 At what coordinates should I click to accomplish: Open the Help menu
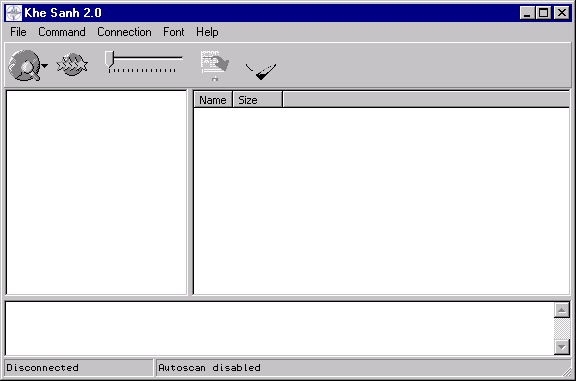pyautogui.click(x=207, y=32)
